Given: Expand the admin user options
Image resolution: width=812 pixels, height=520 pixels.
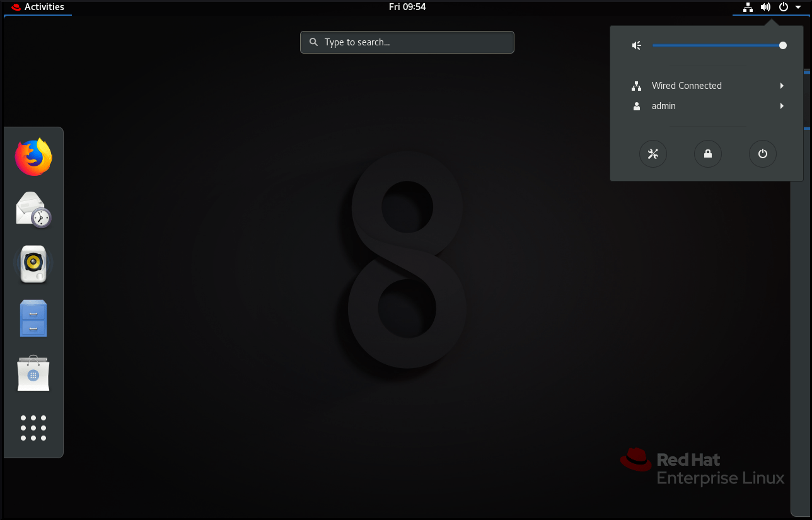Looking at the screenshot, I should 782,106.
